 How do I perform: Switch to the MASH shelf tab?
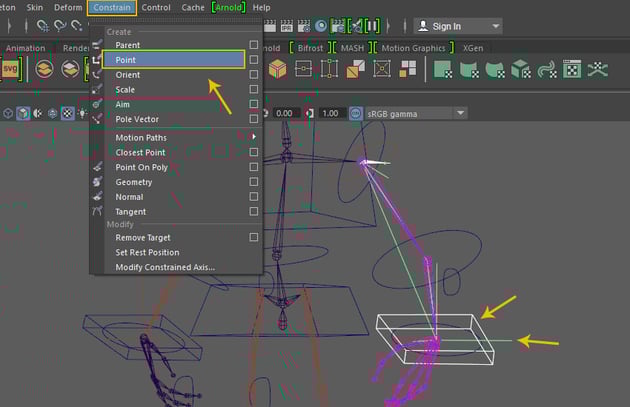354,47
